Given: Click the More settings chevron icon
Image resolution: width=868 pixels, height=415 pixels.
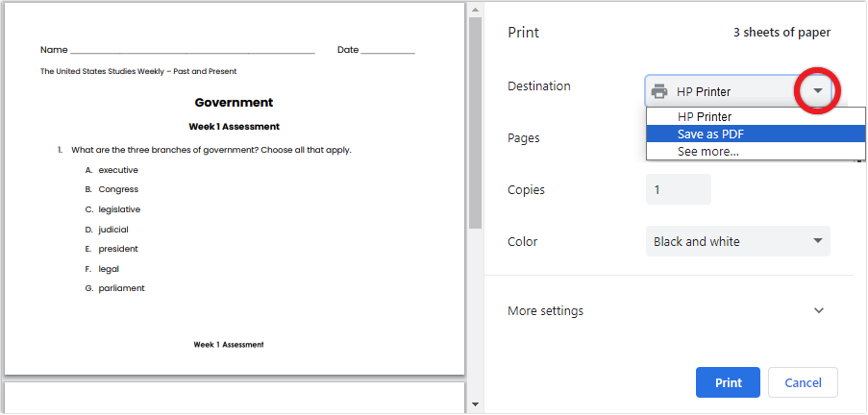Looking at the screenshot, I should tap(819, 310).
